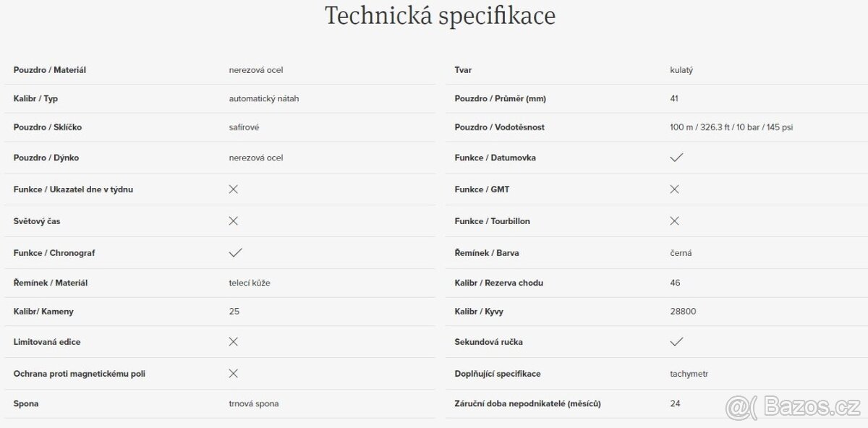Click the Sekundová ručka checkmark icon
Image resolution: width=868 pixels, height=428 pixels.
[676, 341]
